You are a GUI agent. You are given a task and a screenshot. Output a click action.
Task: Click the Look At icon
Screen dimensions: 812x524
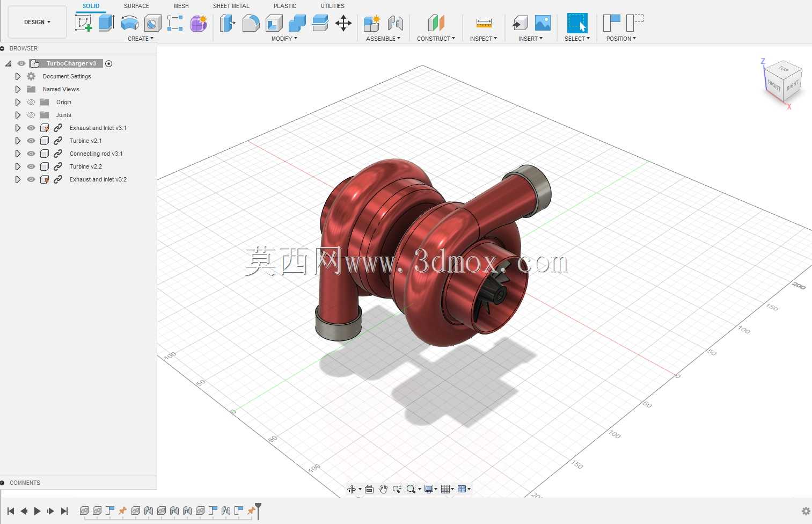pos(369,489)
